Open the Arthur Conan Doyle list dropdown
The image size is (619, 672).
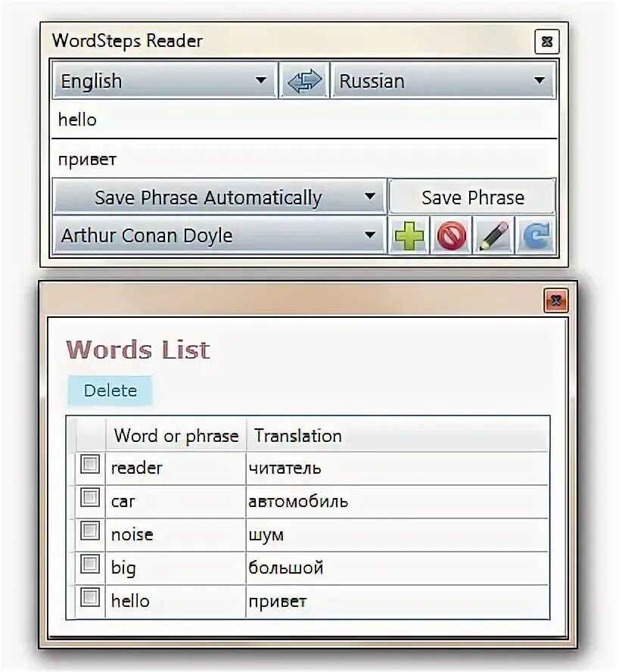pyautogui.click(x=219, y=235)
